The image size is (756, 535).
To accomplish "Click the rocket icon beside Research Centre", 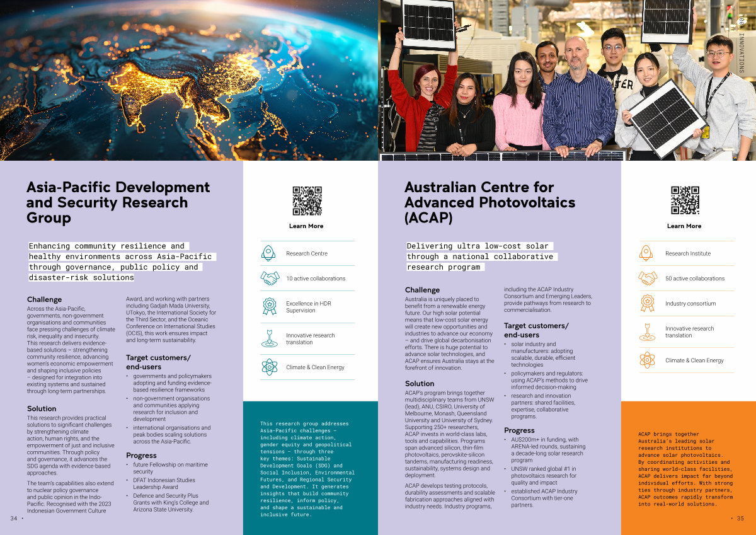I will pyautogui.click(x=268, y=253).
